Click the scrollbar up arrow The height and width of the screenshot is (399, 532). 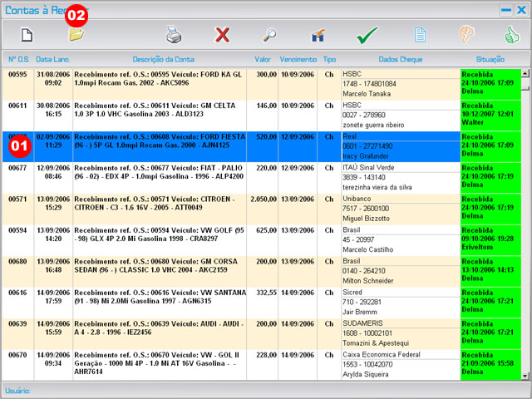(526, 73)
